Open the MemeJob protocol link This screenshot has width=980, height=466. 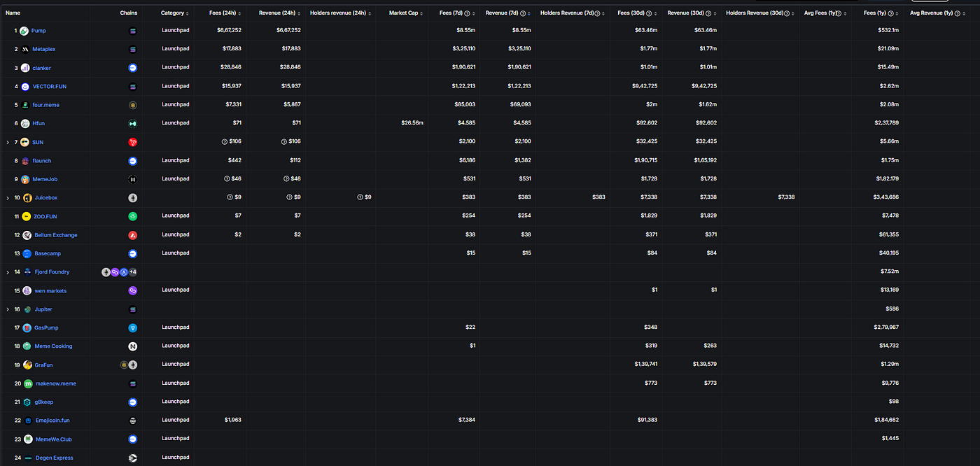tap(45, 179)
